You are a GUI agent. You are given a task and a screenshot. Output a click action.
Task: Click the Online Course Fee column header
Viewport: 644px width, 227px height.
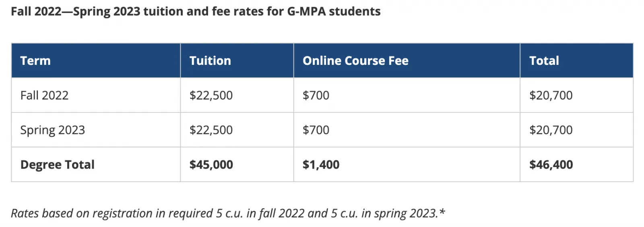[355, 61]
